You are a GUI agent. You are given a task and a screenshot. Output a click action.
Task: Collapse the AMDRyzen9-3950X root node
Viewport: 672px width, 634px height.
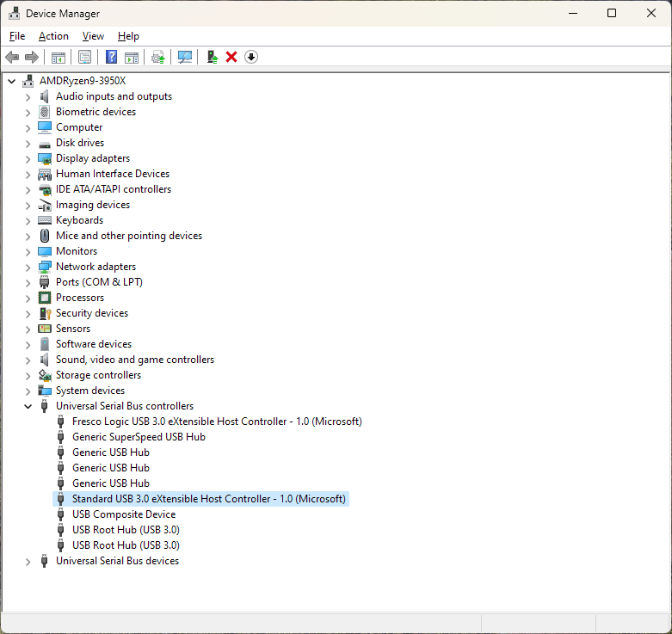click(12, 81)
